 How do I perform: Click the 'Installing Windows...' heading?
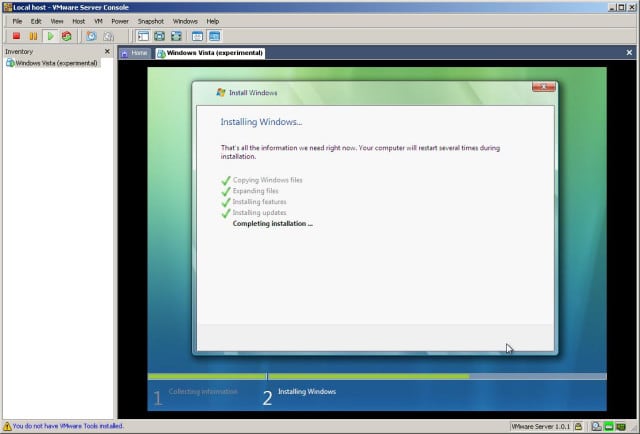point(261,122)
